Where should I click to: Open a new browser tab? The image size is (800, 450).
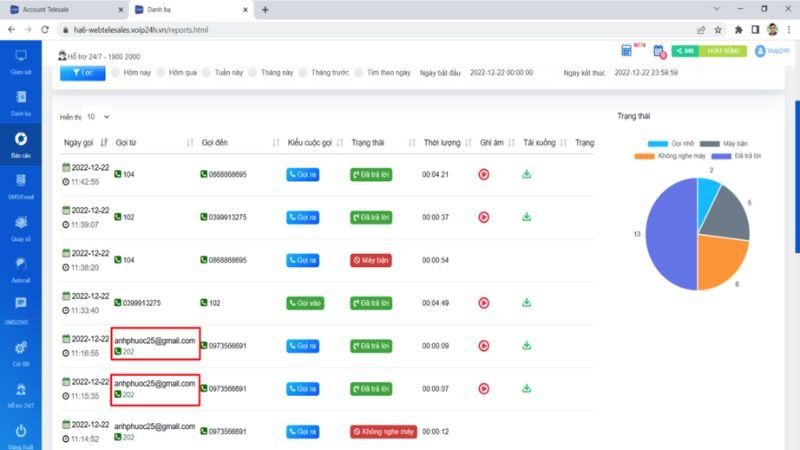click(265, 10)
